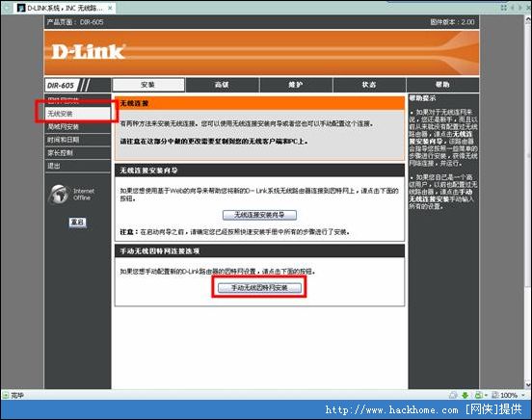Screen dimensions: 532x420
Task: Click the grey icon left of green arrow
Action: pyautogui.click(x=453, y=395)
